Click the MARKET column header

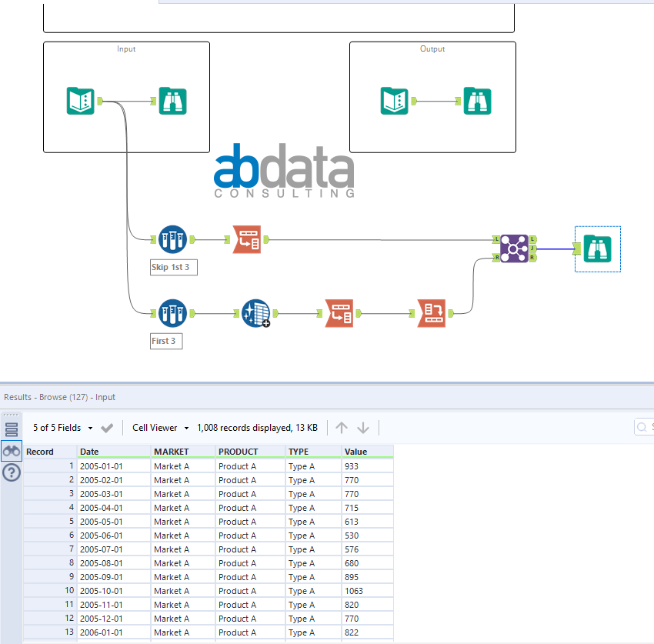183,452
